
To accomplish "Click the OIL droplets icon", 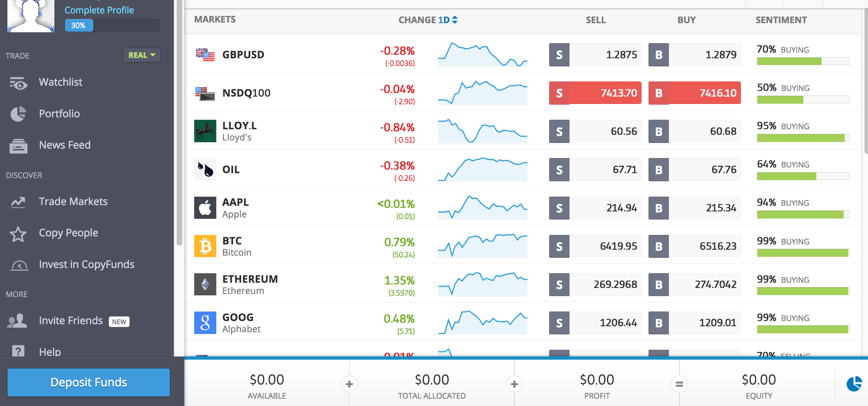I will pos(205,169).
